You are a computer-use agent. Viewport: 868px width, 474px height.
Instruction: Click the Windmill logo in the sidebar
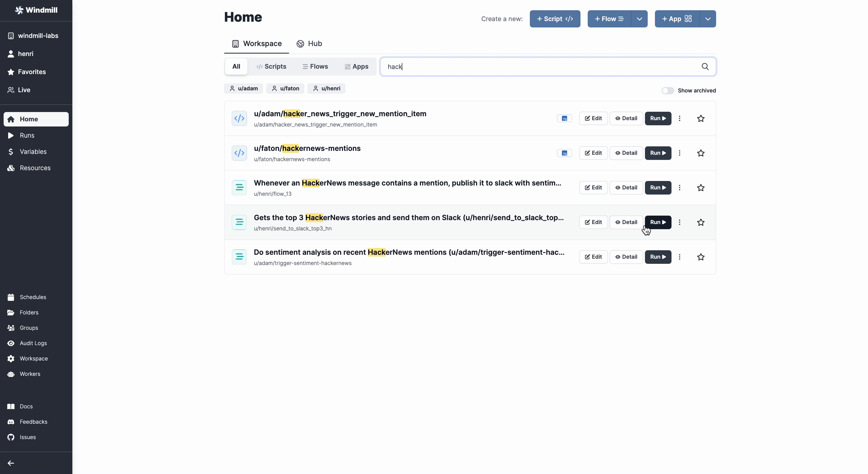click(x=35, y=10)
